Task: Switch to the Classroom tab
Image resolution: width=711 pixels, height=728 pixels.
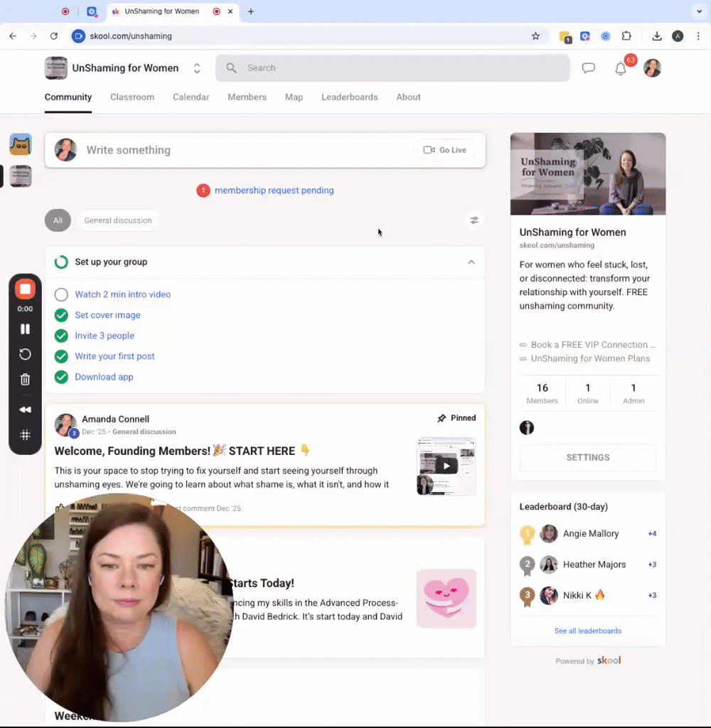Action: [132, 97]
